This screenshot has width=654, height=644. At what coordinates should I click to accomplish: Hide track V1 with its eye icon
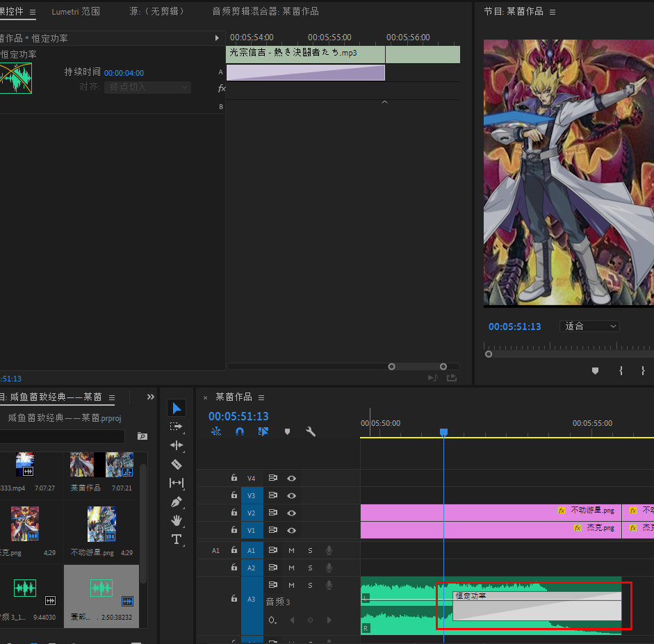click(x=291, y=530)
